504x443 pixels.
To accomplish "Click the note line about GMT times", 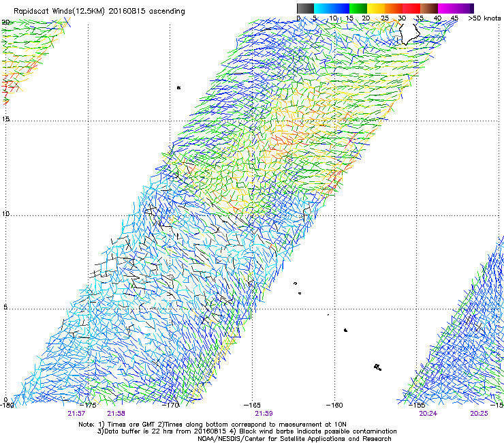I will point(212,425).
